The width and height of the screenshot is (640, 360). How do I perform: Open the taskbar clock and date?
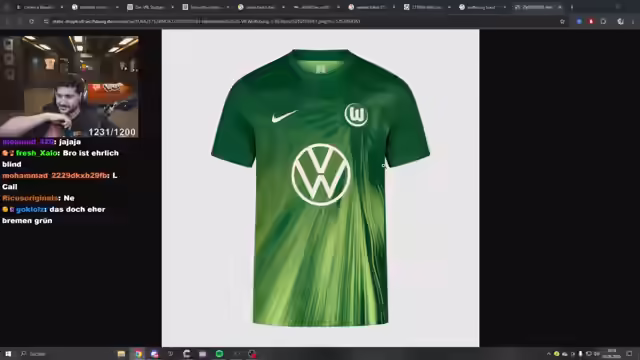click(x=611, y=353)
